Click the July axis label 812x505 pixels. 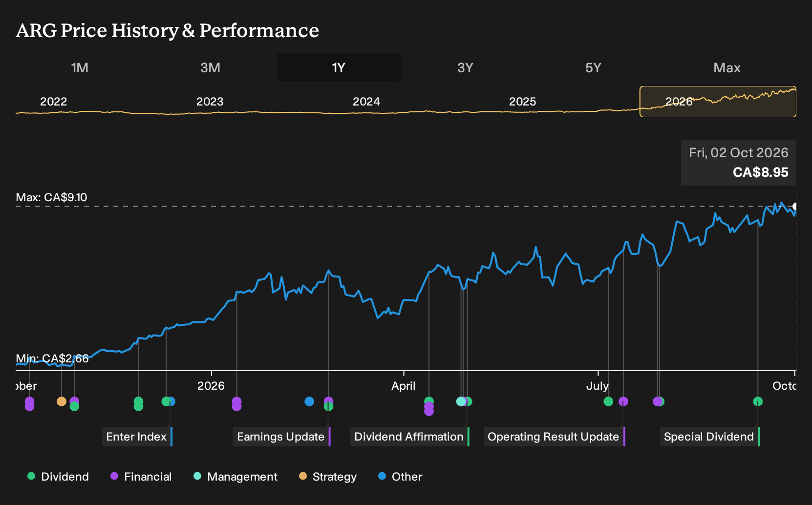coord(598,386)
